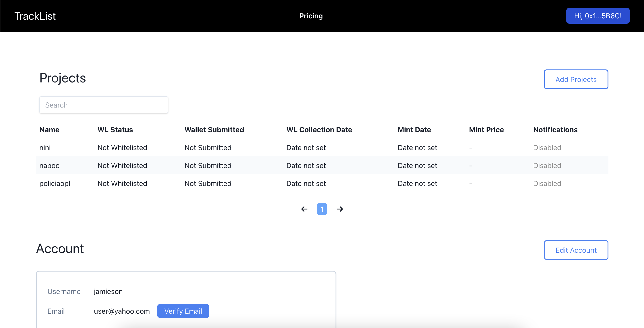Open the napoo project row

pos(49,166)
